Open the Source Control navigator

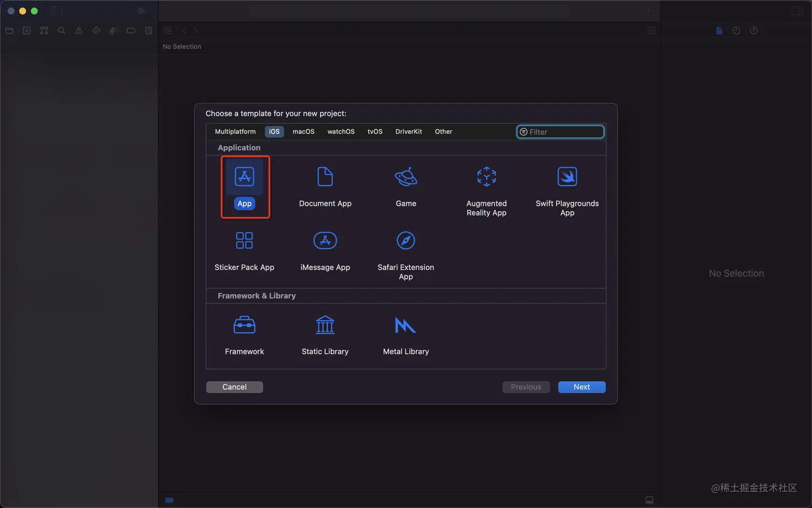pyautogui.click(x=26, y=31)
